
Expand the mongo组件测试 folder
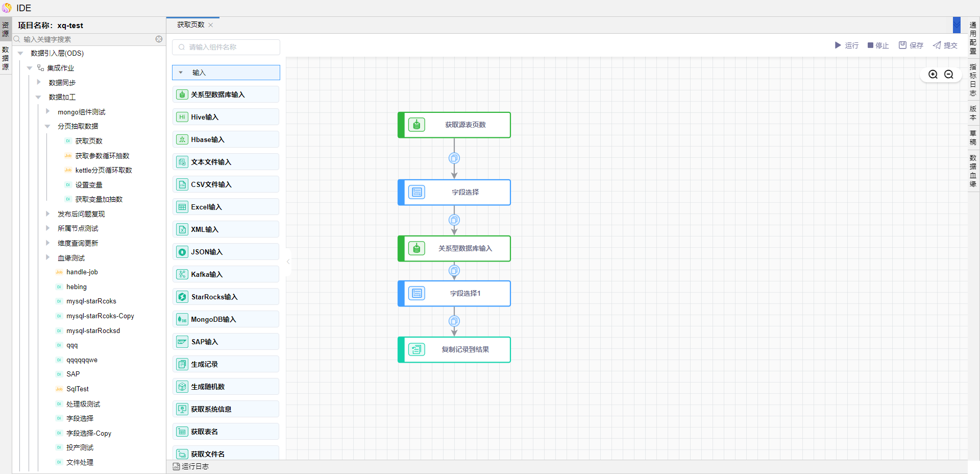[47, 111]
